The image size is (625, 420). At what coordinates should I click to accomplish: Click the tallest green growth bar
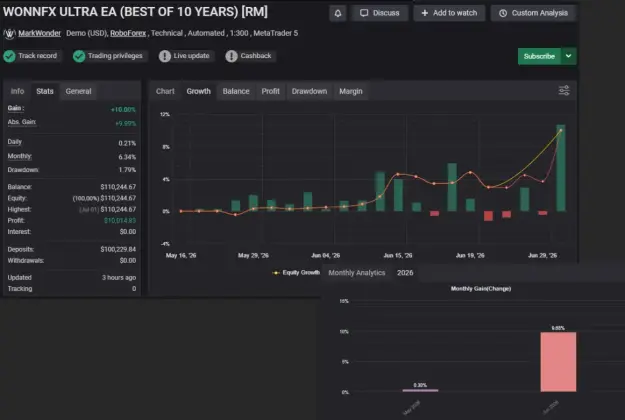[561, 168]
